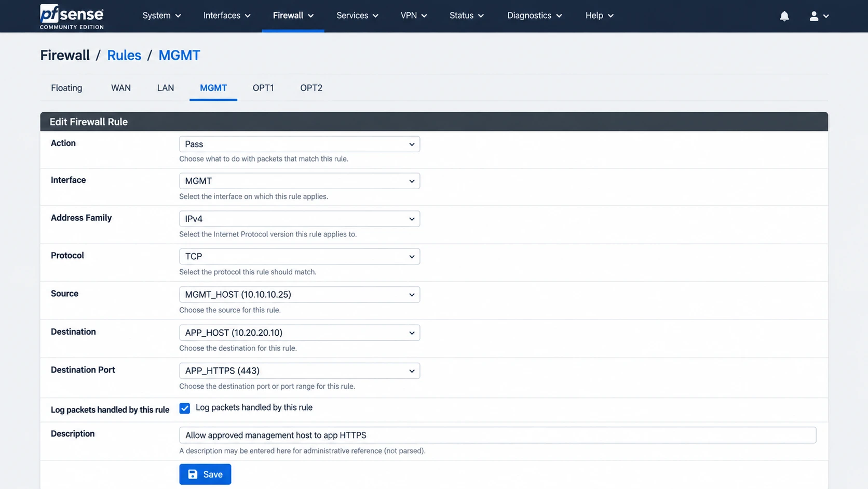
Task: Open the Diagnostics menu
Action: [534, 16]
